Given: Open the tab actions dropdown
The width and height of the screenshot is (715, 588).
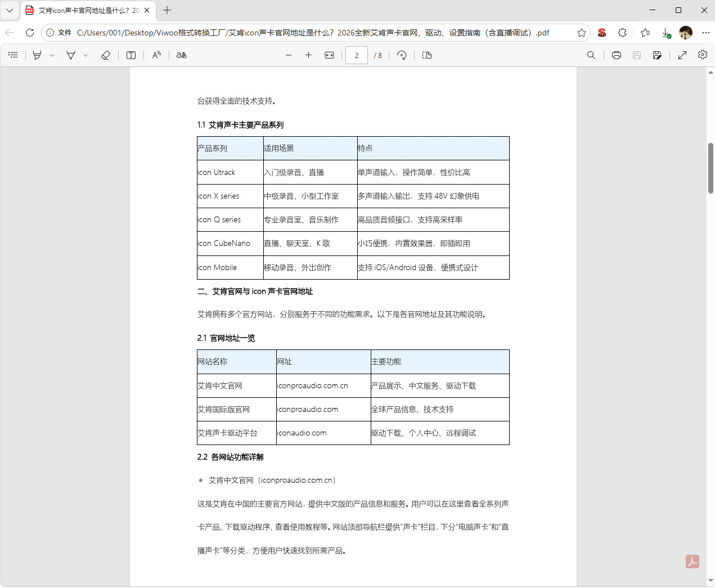Looking at the screenshot, I should pyautogui.click(x=10, y=10).
